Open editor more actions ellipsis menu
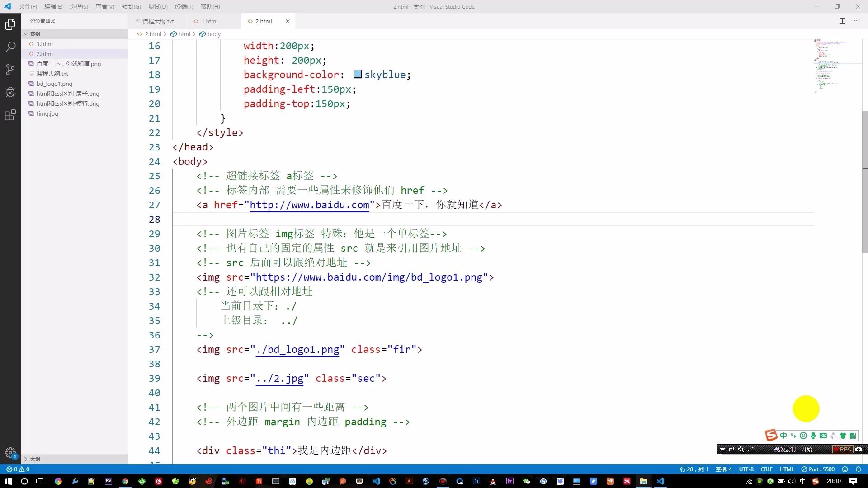 click(x=856, y=21)
